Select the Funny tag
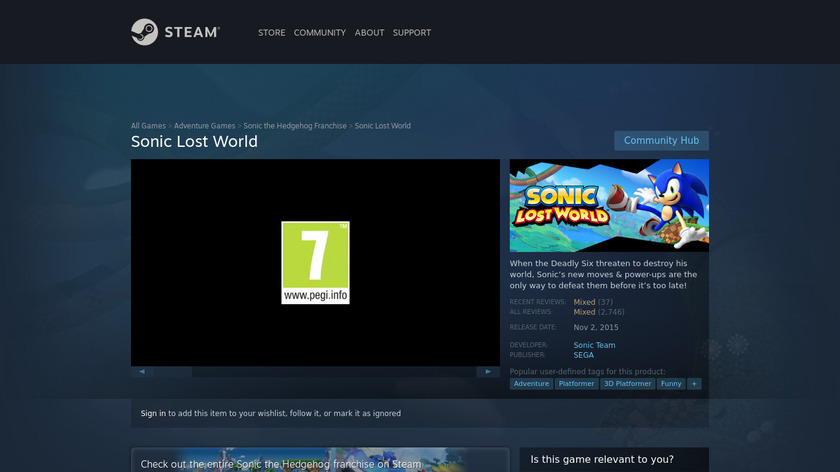The width and height of the screenshot is (840, 472). 671,384
